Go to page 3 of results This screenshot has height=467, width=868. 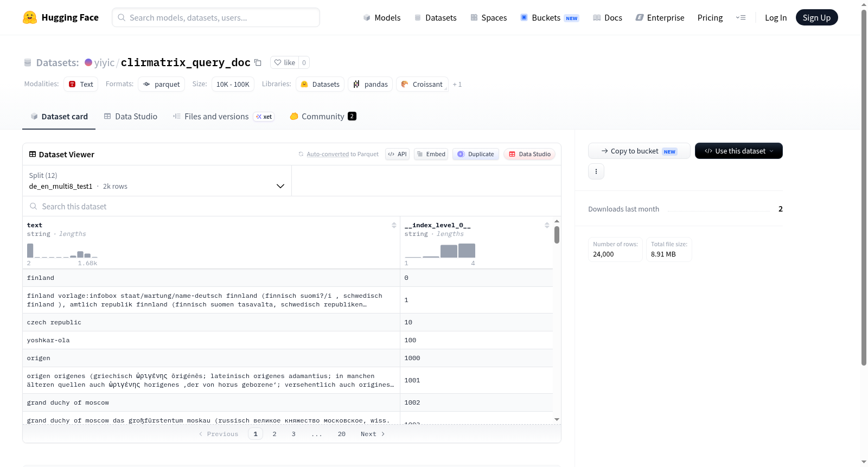(x=293, y=434)
